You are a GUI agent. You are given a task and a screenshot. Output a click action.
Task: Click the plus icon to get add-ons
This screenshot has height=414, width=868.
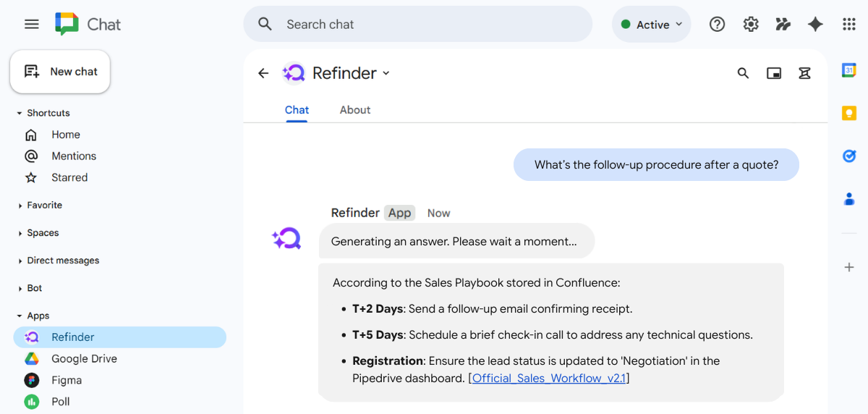tap(849, 267)
